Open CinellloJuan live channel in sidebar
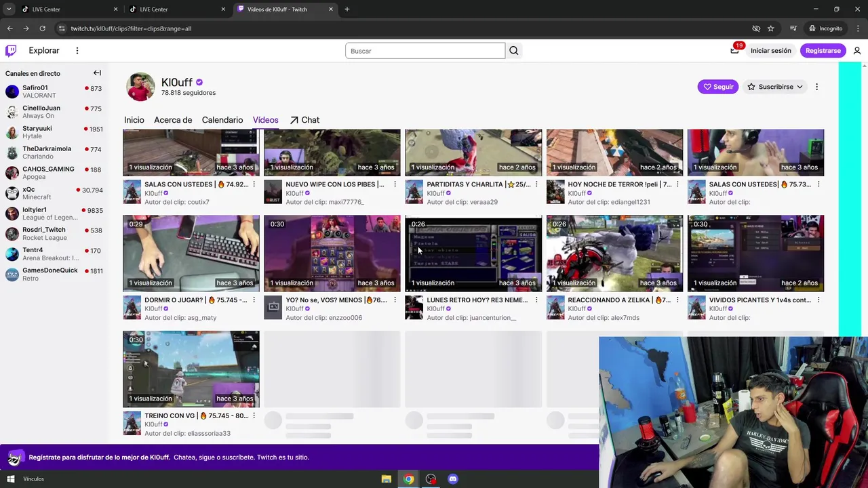Viewport: 868px width, 488px height. click(54, 112)
